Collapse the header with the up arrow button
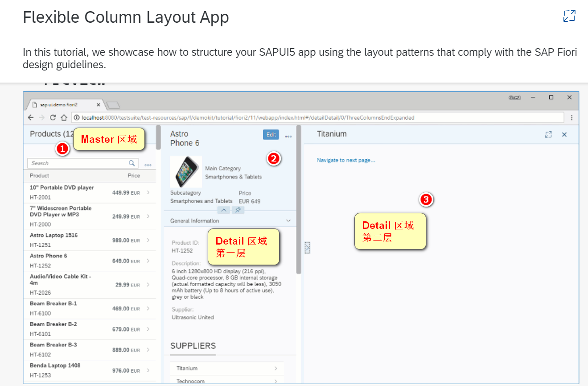Screen dimensions: 588x386 tap(224, 210)
